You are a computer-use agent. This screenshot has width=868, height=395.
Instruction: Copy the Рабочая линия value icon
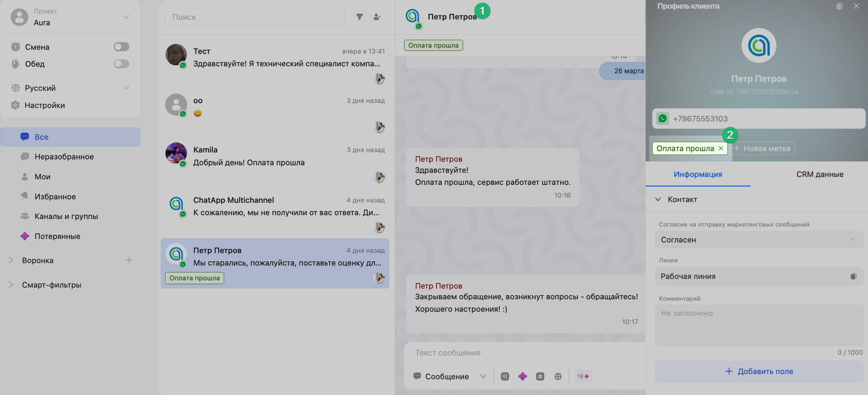(x=853, y=276)
